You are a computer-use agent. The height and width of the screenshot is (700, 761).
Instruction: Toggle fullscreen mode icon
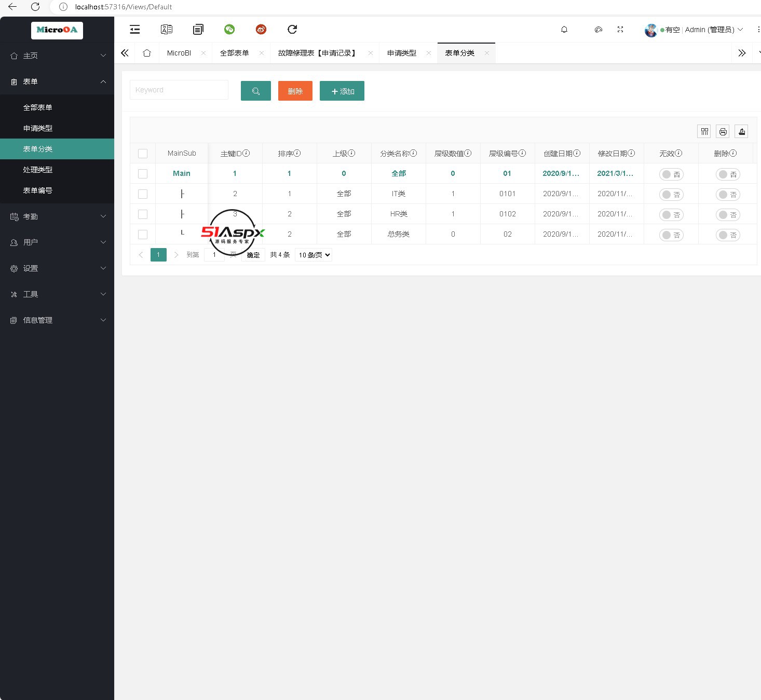620,30
